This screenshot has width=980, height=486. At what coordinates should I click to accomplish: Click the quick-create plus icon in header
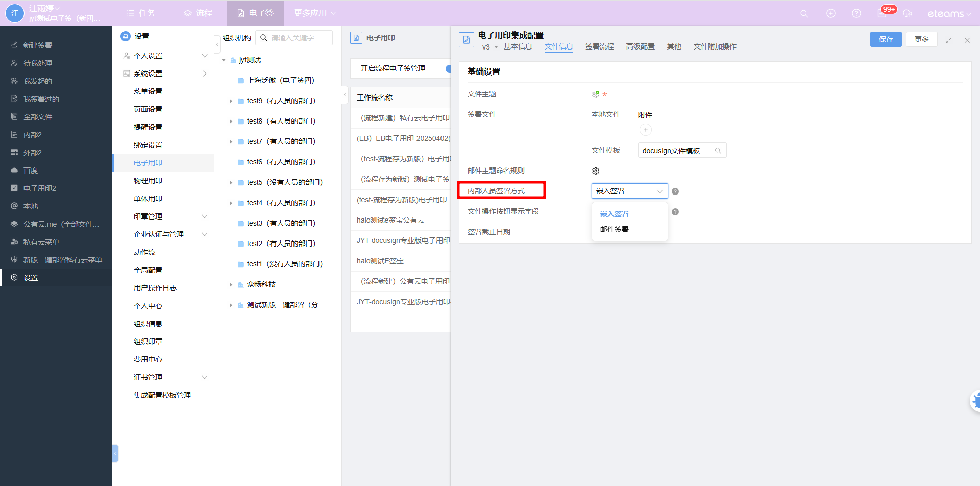(x=830, y=14)
